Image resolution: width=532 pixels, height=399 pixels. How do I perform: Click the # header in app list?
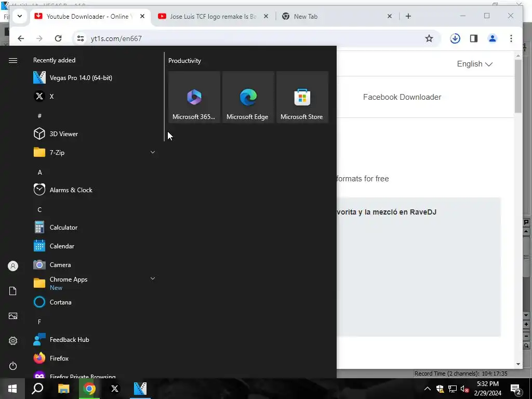[x=39, y=116]
